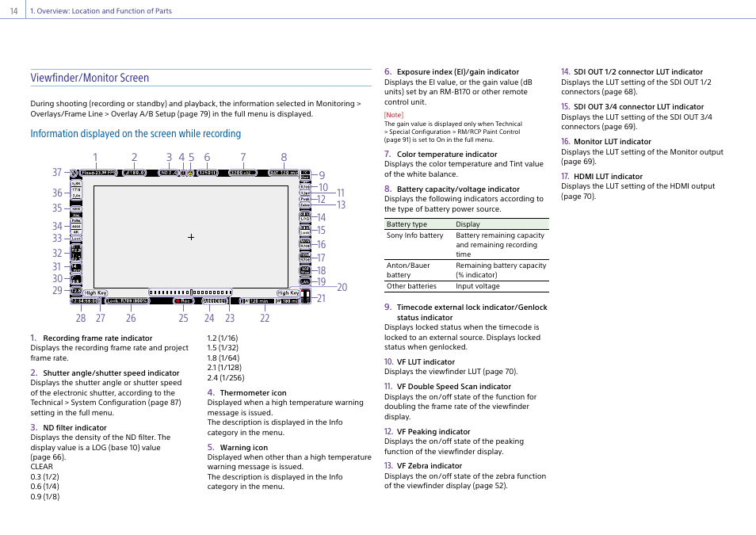Image resolution: width=756 pixels, height=535 pixels.
Task: Click 'Information displayed on the screen while recording'
Action: pos(136,134)
